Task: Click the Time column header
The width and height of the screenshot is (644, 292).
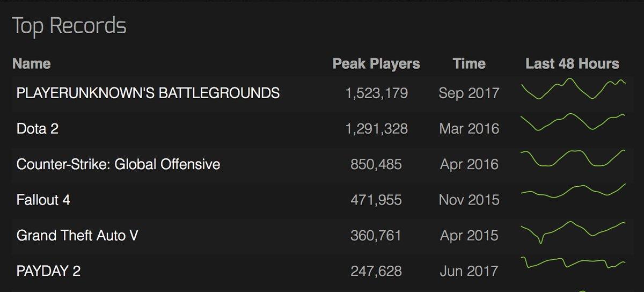Action: pyautogui.click(x=469, y=64)
